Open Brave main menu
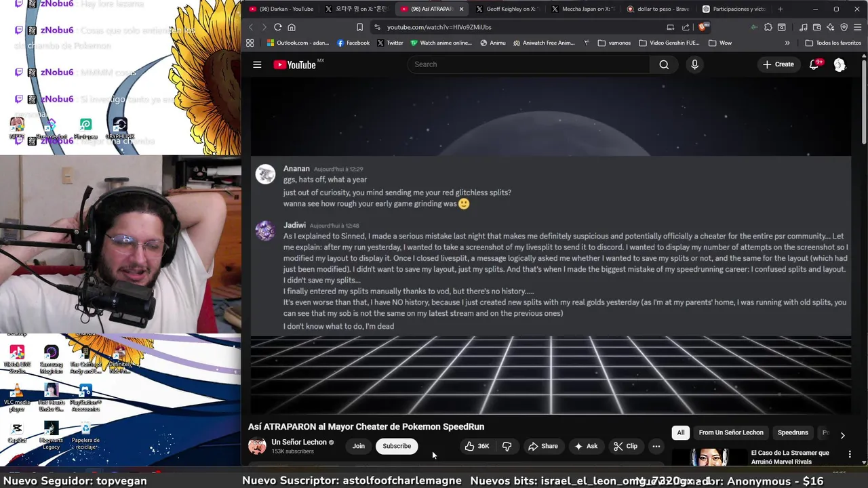Image resolution: width=868 pixels, height=488 pixels. pyautogui.click(x=858, y=27)
